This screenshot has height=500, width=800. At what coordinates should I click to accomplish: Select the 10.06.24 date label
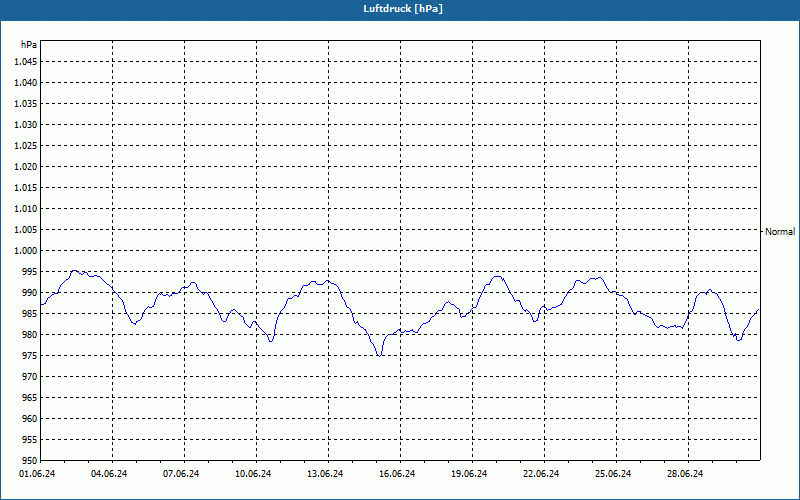tap(253, 474)
